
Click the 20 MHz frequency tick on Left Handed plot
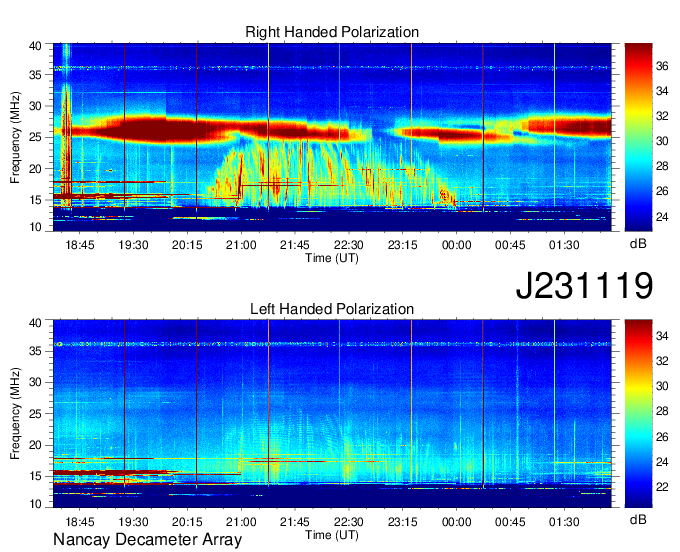coord(35,445)
